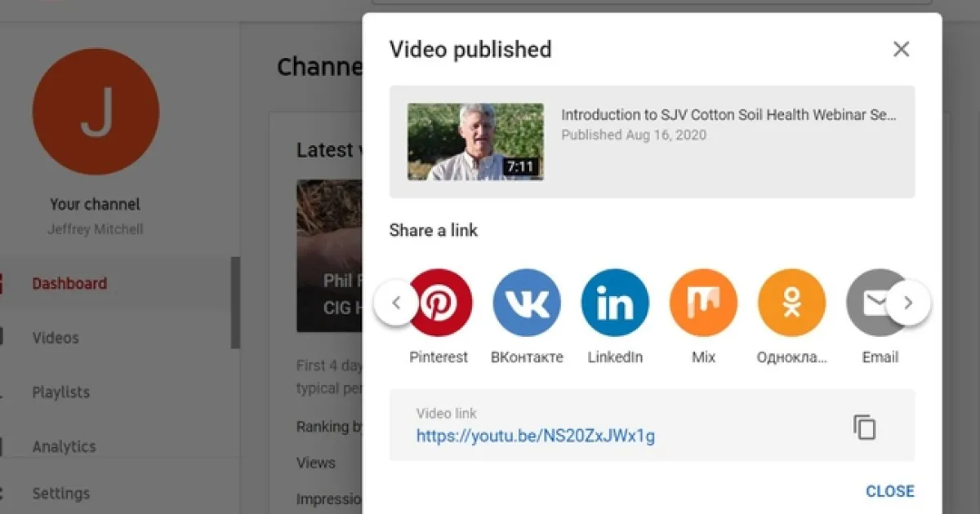
Task: Copy the video link to clipboard
Action: (864, 428)
